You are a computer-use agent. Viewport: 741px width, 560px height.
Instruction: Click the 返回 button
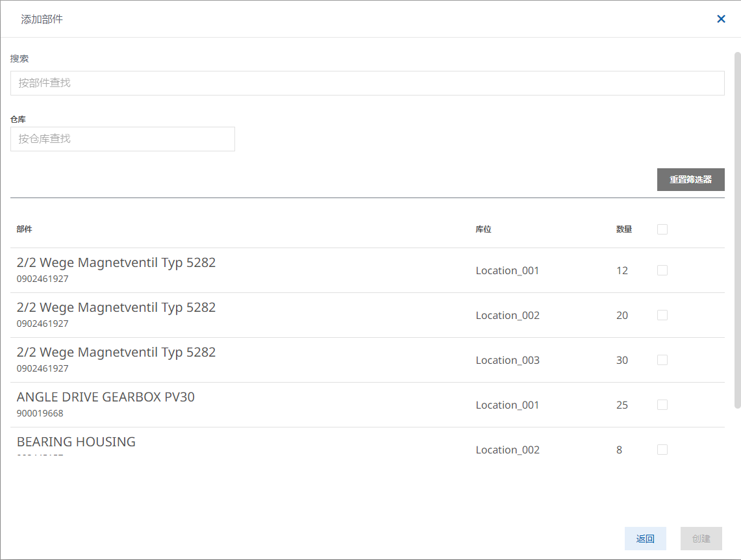645,539
